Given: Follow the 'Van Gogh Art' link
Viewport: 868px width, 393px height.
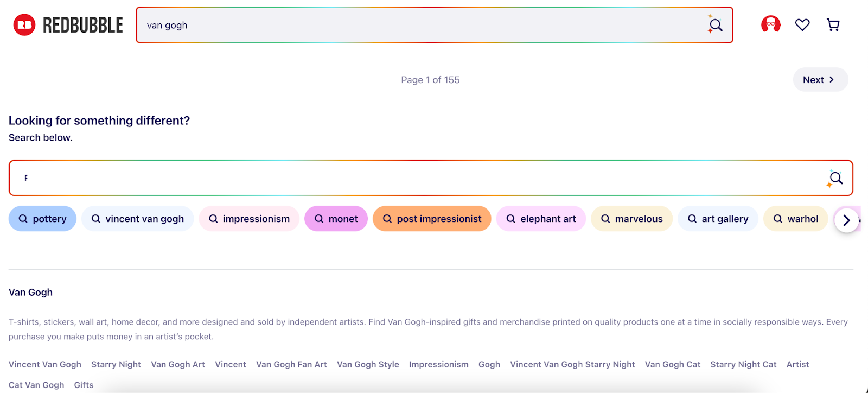Looking at the screenshot, I should coord(178,364).
